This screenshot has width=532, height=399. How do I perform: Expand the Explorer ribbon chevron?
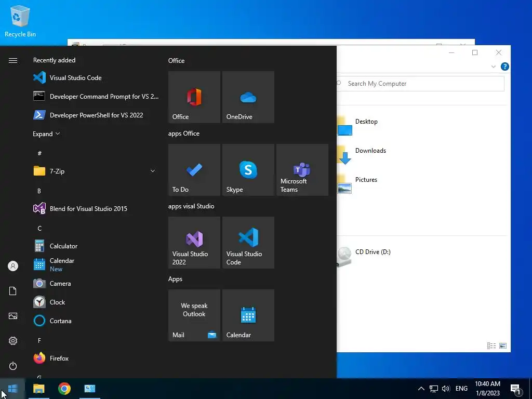click(494, 66)
